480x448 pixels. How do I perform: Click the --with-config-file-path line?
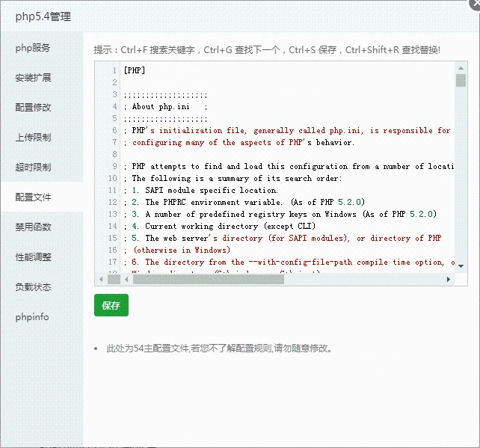tap(289, 262)
